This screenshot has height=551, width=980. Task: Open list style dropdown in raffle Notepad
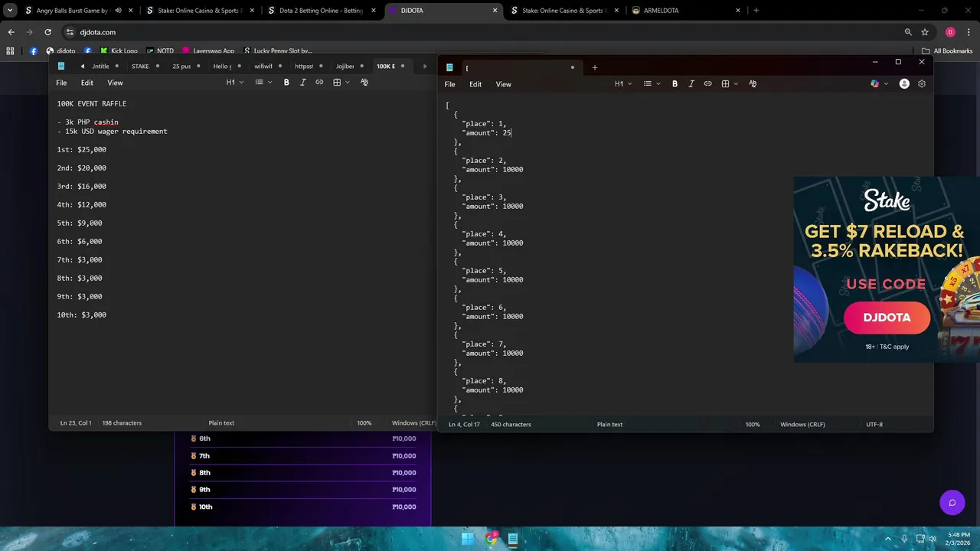(264, 83)
